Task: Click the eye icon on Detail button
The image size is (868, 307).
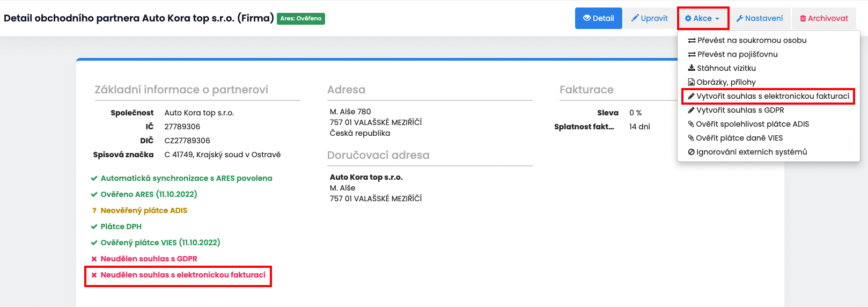Action: pos(587,18)
